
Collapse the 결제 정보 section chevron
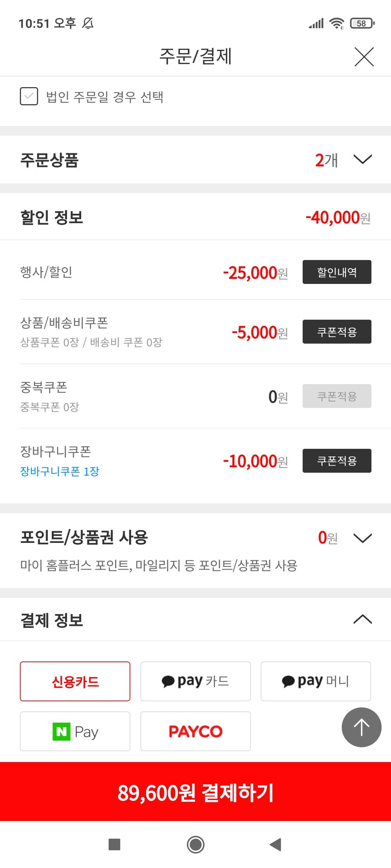coord(363,619)
